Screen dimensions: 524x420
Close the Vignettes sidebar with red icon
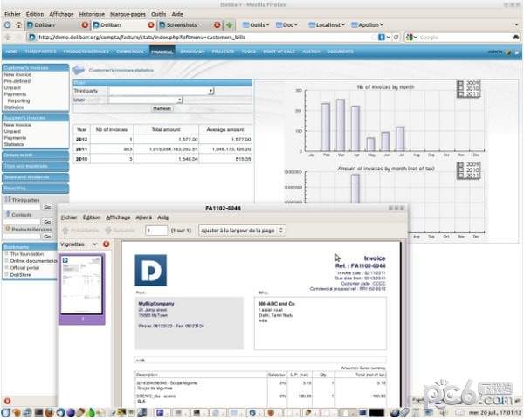106,244
